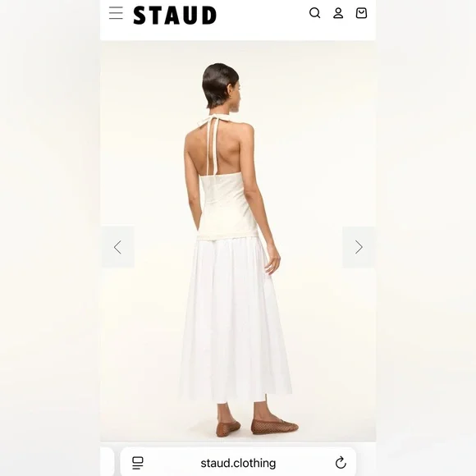Image resolution: width=476 pixels, height=476 pixels.
Task: Tap the model's dark slicked hair
Action: tap(219, 85)
